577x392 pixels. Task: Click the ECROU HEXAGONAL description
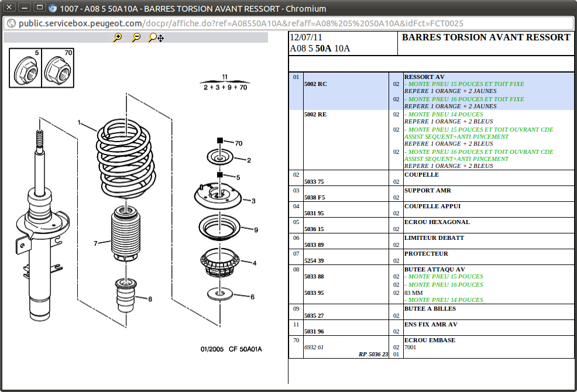pos(437,222)
